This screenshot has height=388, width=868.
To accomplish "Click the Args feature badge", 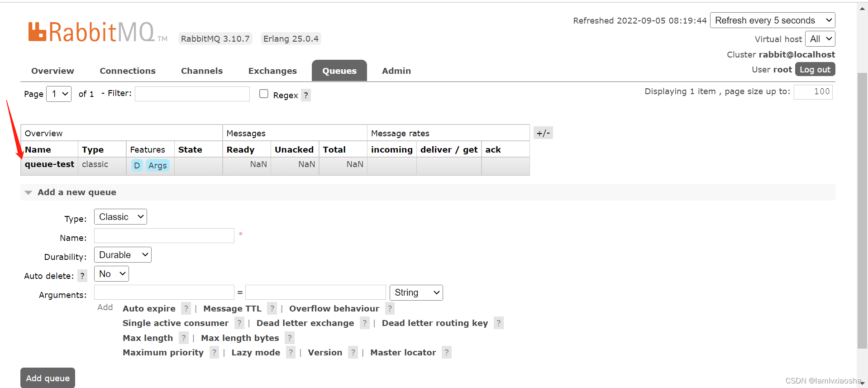I will (157, 165).
